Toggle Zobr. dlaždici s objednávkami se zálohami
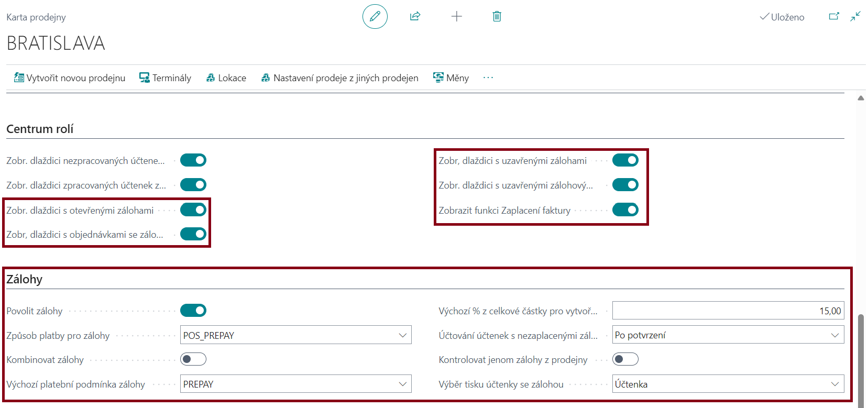This screenshot has height=408, width=868. coord(193,234)
